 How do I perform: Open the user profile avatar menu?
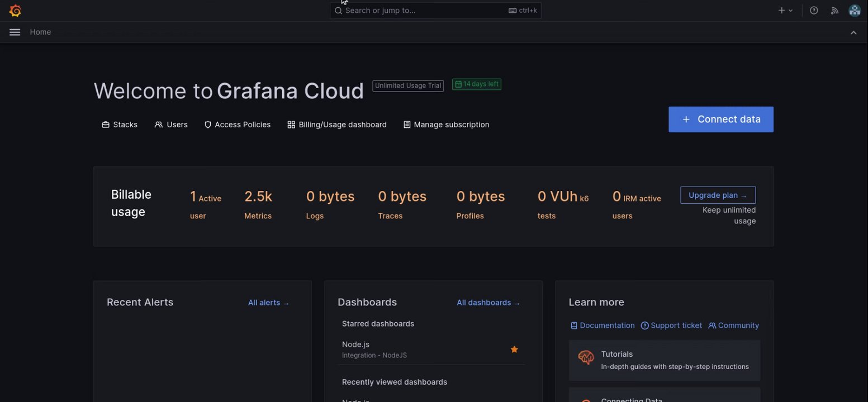pos(855,11)
